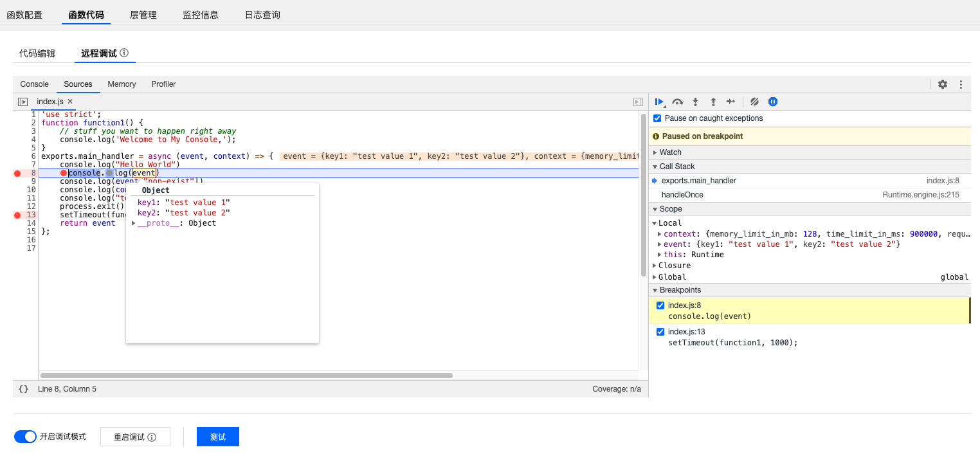Click the info icon on restart debugging button
This screenshot has width=980, height=454.
click(152, 437)
